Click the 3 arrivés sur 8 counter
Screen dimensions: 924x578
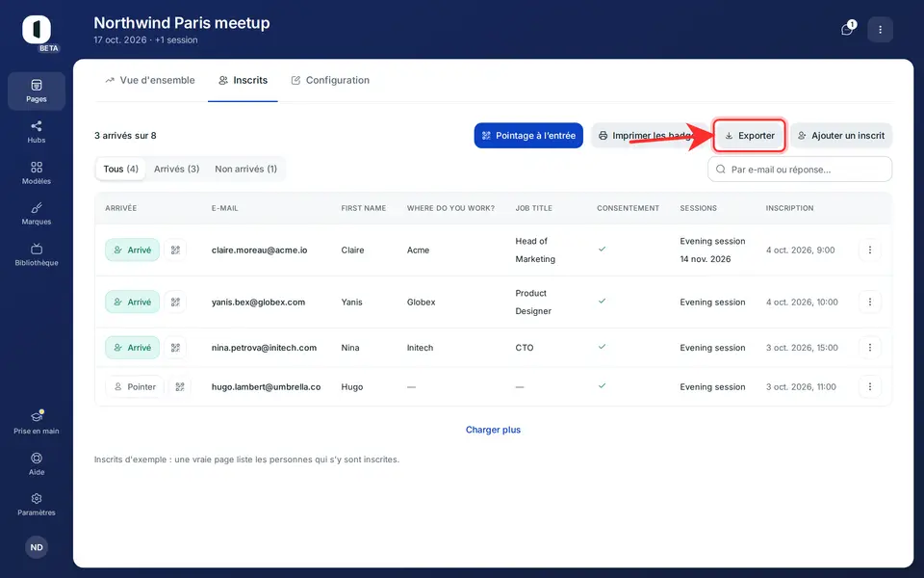[125, 136]
